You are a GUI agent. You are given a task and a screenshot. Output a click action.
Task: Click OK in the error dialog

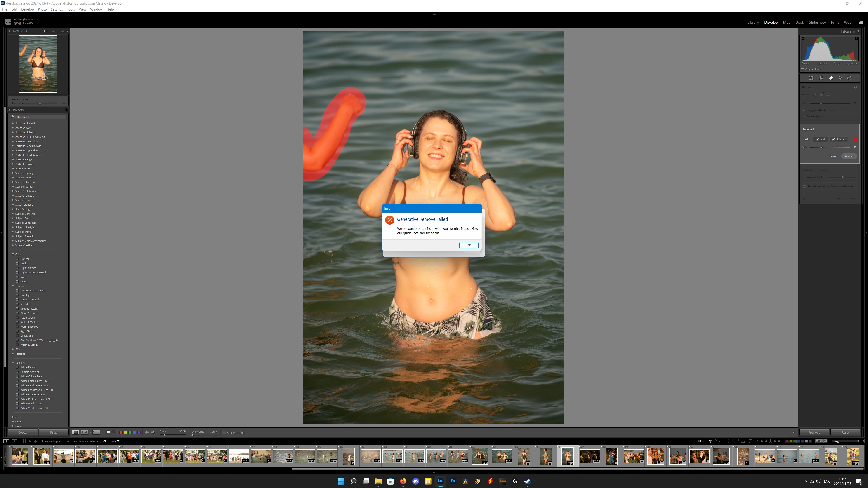[468, 245]
